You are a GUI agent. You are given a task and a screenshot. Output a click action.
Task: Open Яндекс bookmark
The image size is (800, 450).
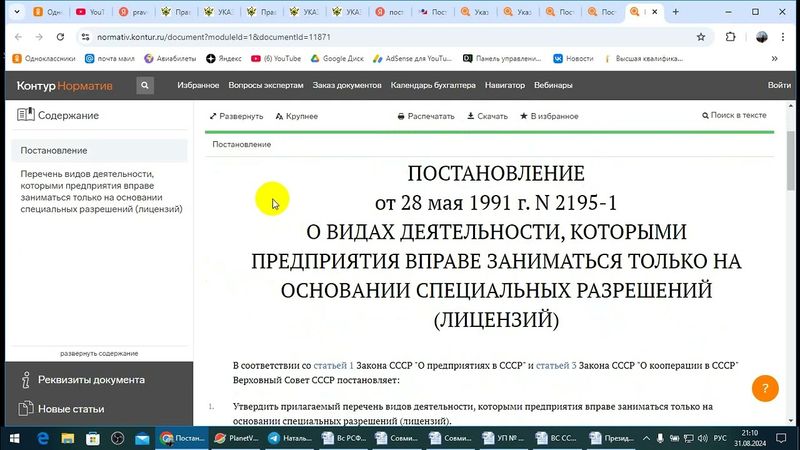tap(224, 59)
